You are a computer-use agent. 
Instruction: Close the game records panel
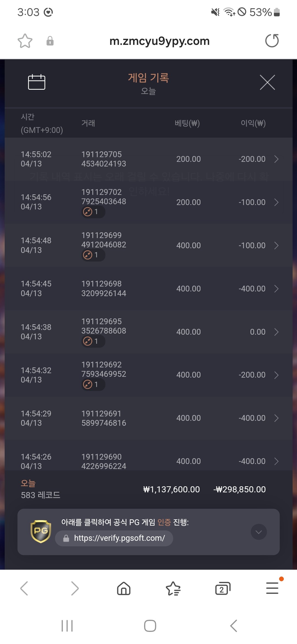(x=267, y=82)
